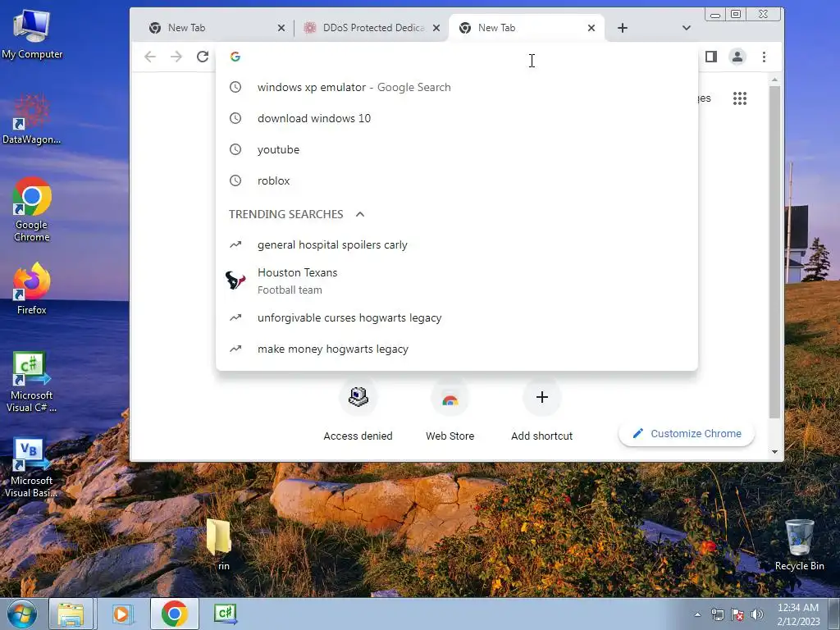Choose the 'windows xp emulator' suggestion
The height and width of the screenshot is (630, 840).
click(x=456, y=87)
